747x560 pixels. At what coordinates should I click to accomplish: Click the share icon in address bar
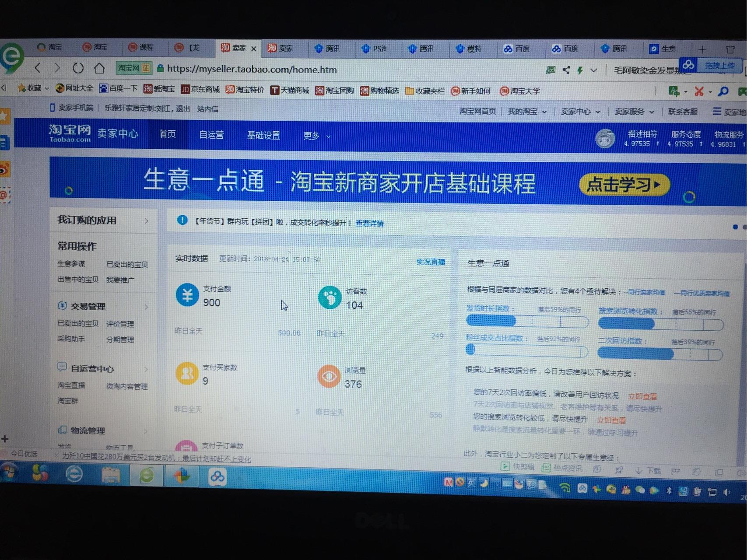pyautogui.click(x=566, y=70)
